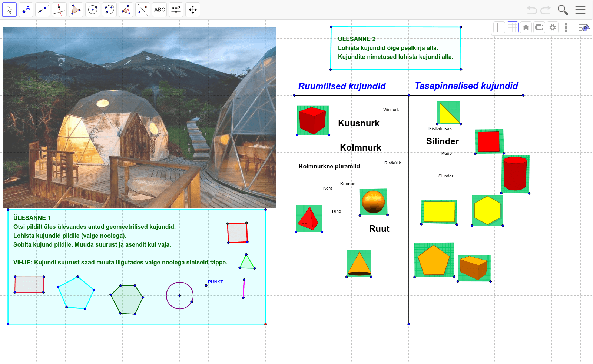The width and height of the screenshot is (593, 364).
Task: Click the Ristkülik label
Action: 392,163
